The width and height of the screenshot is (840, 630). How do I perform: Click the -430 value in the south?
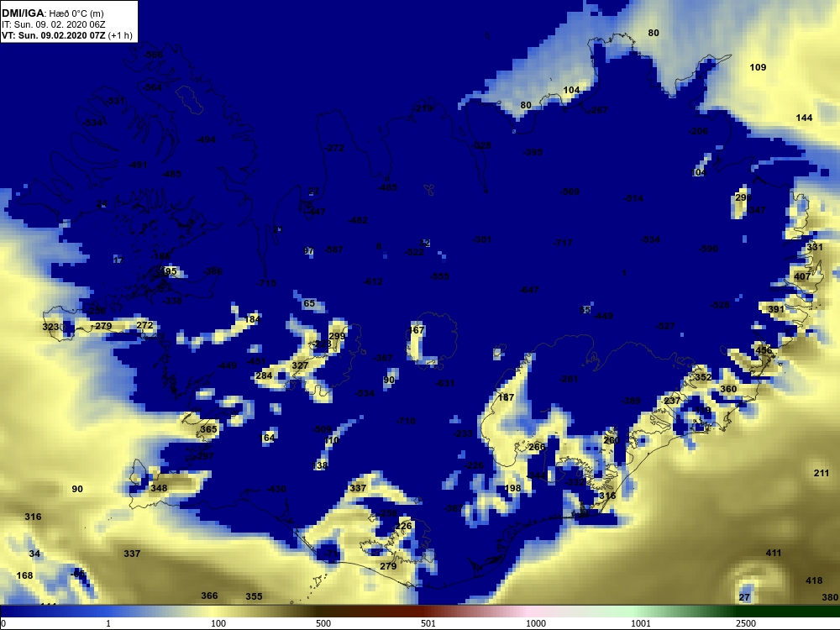pyautogui.click(x=276, y=489)
